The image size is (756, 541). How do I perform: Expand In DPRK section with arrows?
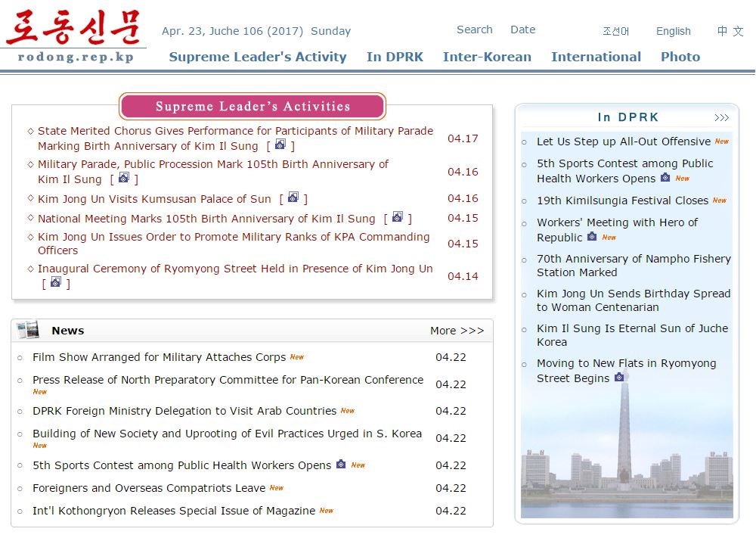point(721,117)
